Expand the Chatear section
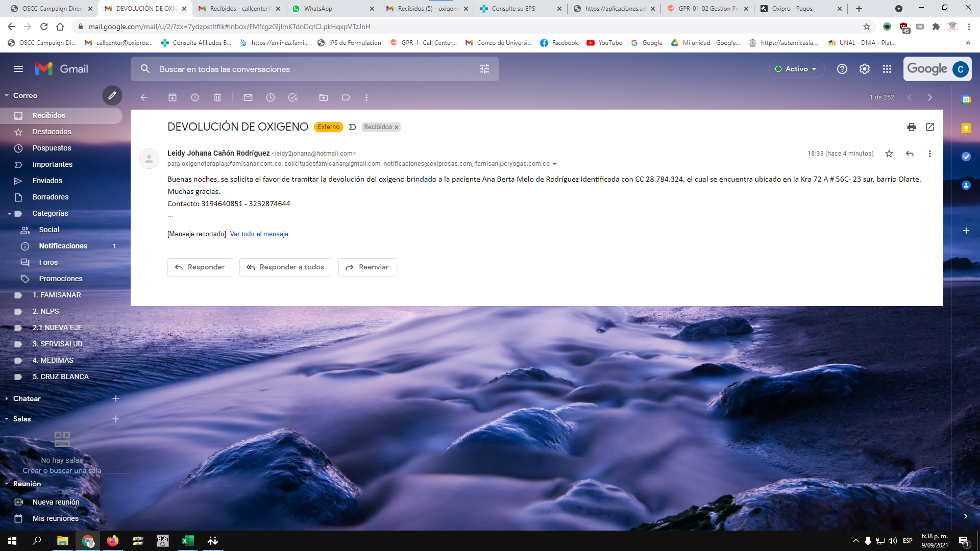 [x=7, y=398]
